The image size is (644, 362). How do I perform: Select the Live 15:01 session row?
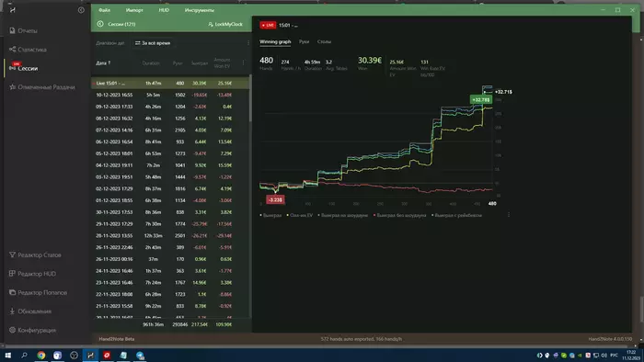point(170,84)
